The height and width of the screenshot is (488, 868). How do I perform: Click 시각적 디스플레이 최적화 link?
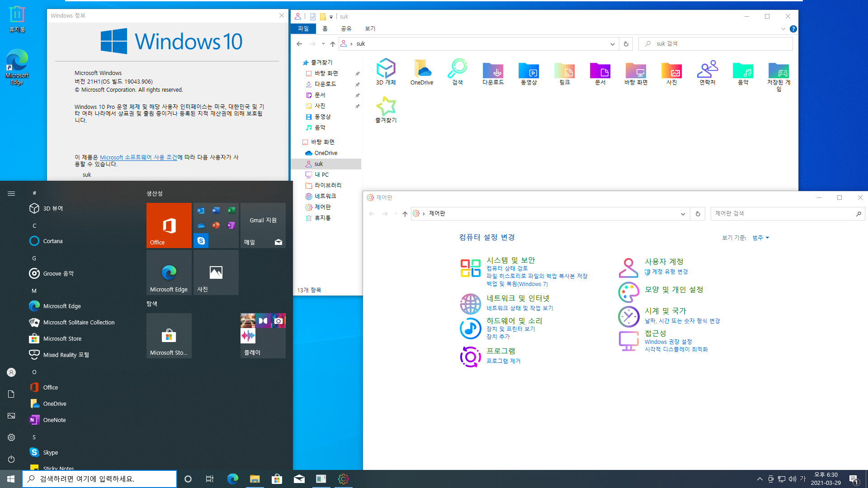pyautogui.click(x=676, y=349)
